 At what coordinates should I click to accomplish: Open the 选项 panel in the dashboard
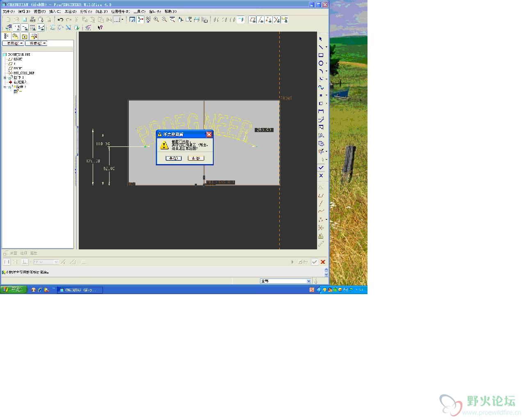[24, 253]
